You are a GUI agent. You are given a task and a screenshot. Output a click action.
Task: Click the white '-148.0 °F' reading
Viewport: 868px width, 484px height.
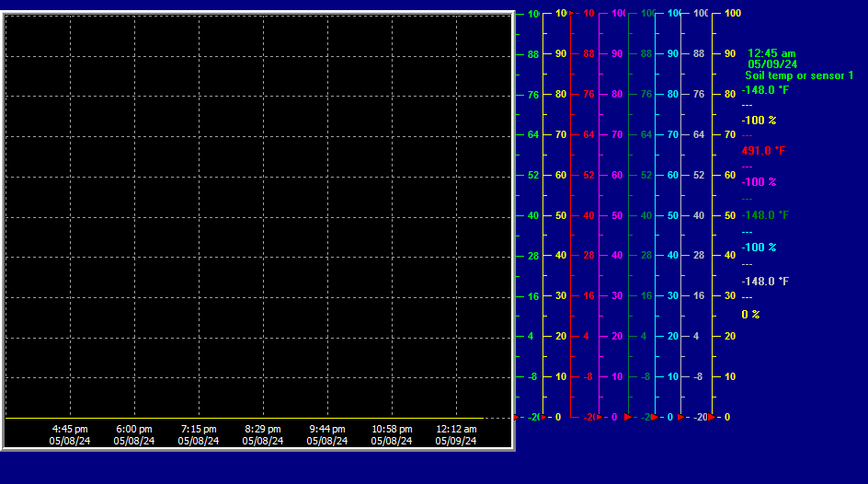point(765,282)
